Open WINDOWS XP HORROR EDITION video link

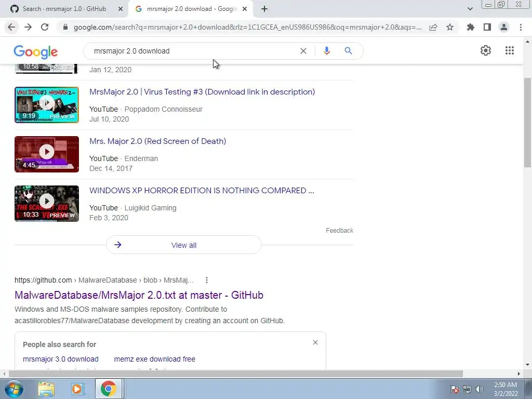(202, 190)
